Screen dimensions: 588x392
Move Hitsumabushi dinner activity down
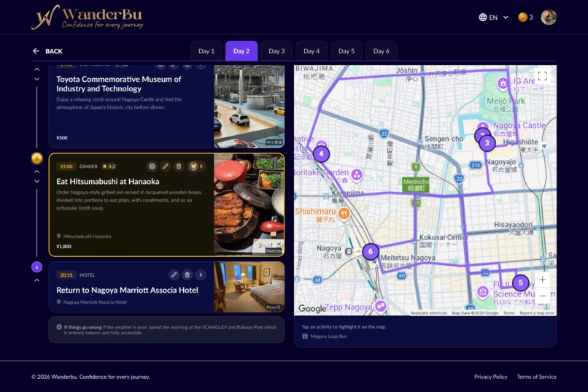click(36, 182)
